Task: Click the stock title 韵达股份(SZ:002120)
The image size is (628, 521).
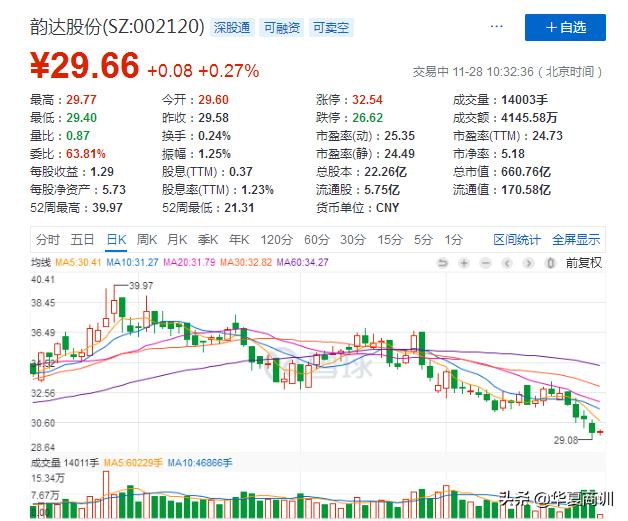Action: (x=117, y=27)
